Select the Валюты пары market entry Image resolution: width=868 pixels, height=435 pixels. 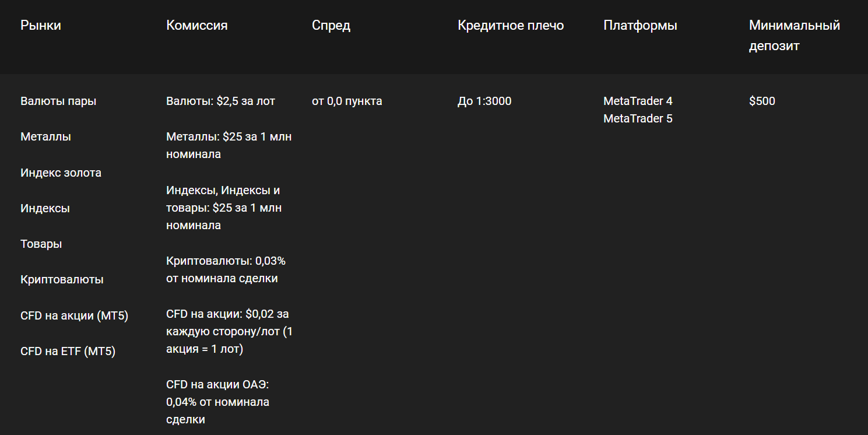[x=58, y=101]
